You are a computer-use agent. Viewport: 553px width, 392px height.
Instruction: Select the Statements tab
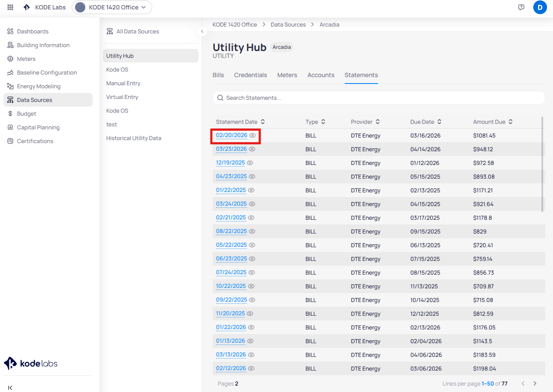coord(361,75)
